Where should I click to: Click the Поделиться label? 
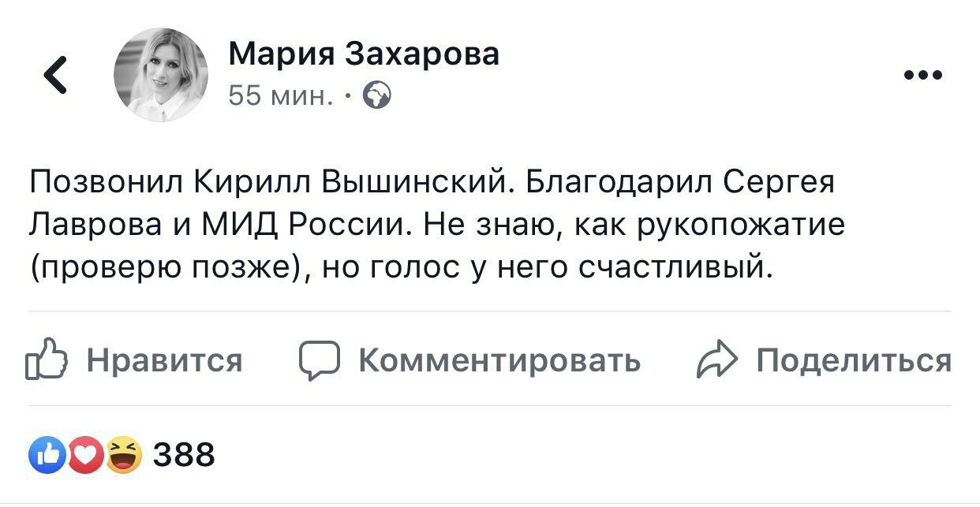[854, 361]
